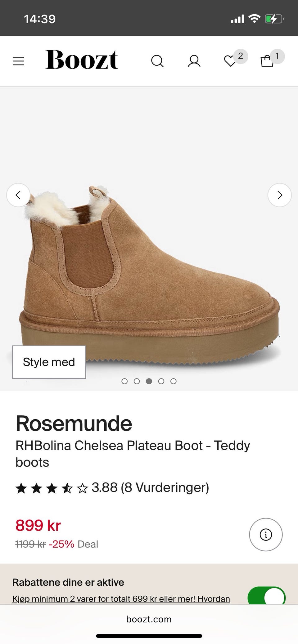Open the Rosemunde brand link
The width and height of the screenshot is (298, 644).
point(74,424)
